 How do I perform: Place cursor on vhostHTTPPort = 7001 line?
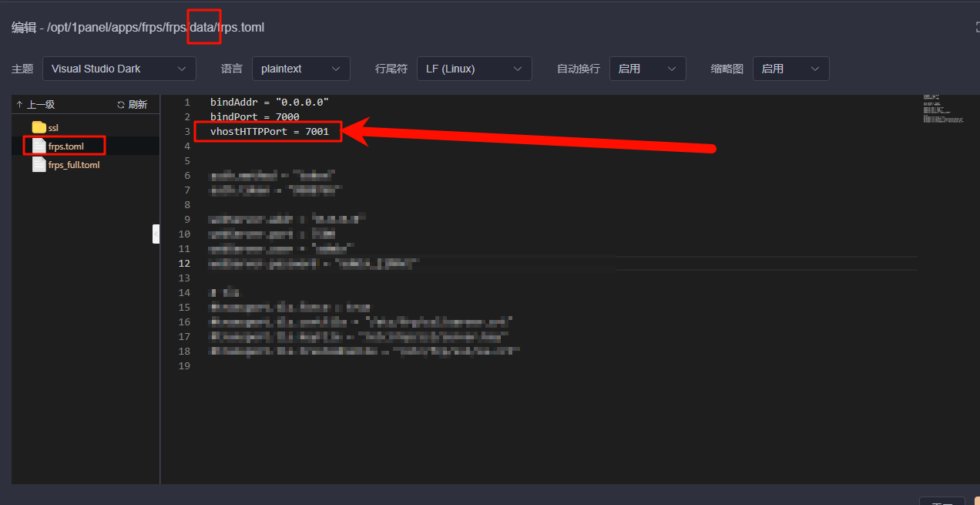tap(269, 132)
